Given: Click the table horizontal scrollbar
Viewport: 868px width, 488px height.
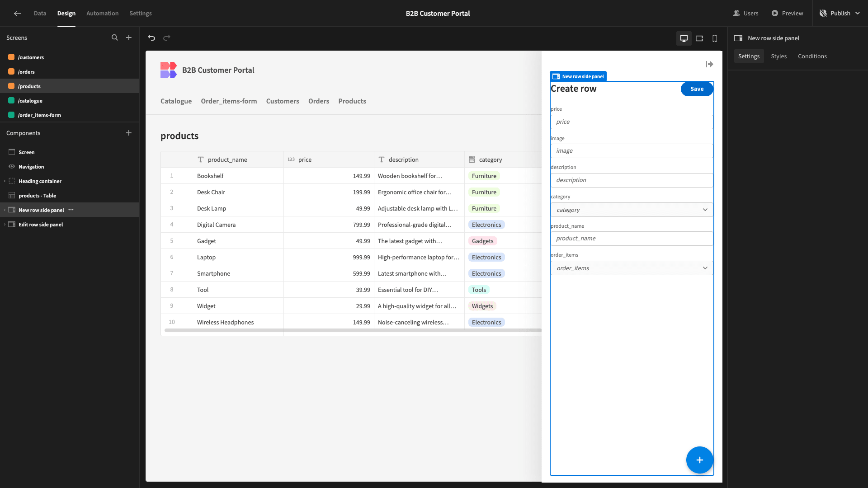Looking at the screenshot, I should [x=353, y=330].
